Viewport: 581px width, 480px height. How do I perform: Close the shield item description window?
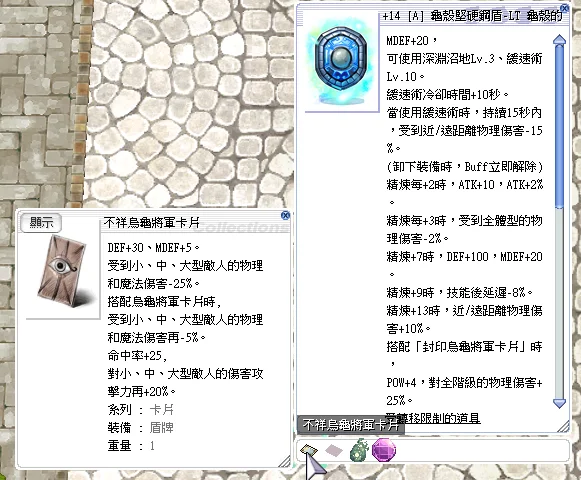(565, 8)
